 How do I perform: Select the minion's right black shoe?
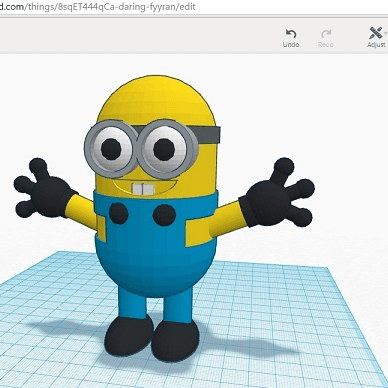(175, 340)
